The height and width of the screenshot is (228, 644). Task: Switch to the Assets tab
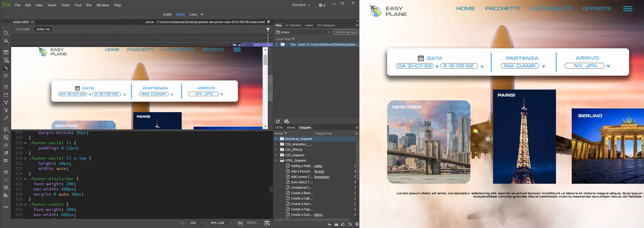click(x=291, y=128)
